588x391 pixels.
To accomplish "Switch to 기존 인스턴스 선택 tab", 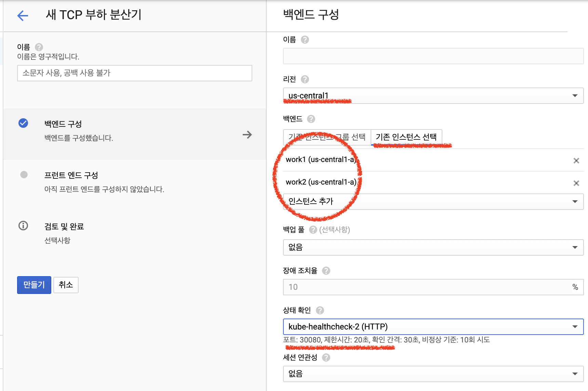I will pos(406,137).
